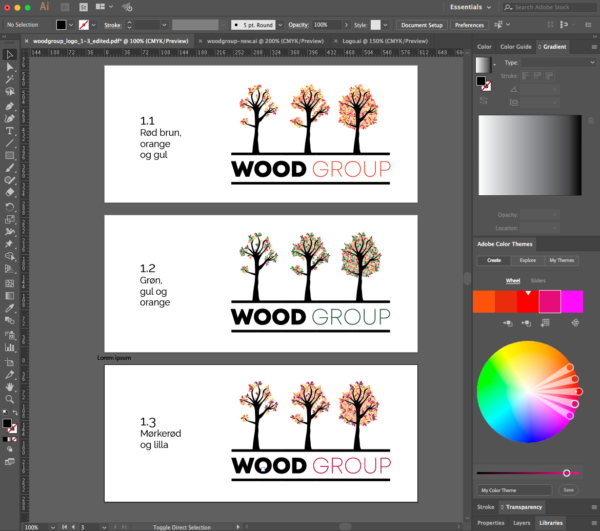Screen dimensions: 600x531
Task: Click the Gradient panel menu icon
Action: [592, 46]
